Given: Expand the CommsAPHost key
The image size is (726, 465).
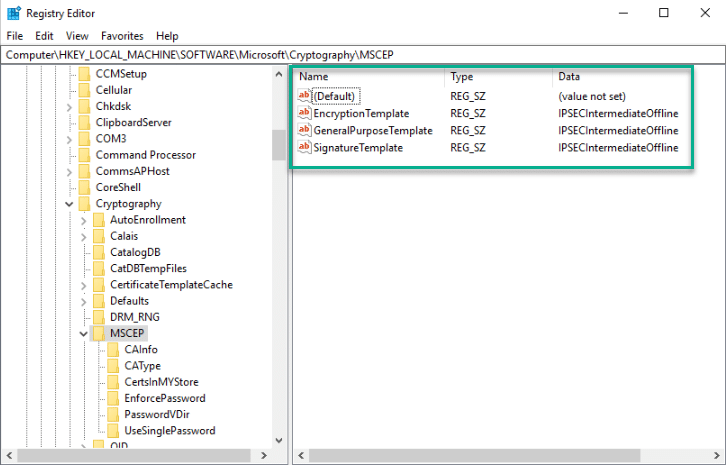Looking at the screenshot, I should pyautogui.click(x=69, y=172).
